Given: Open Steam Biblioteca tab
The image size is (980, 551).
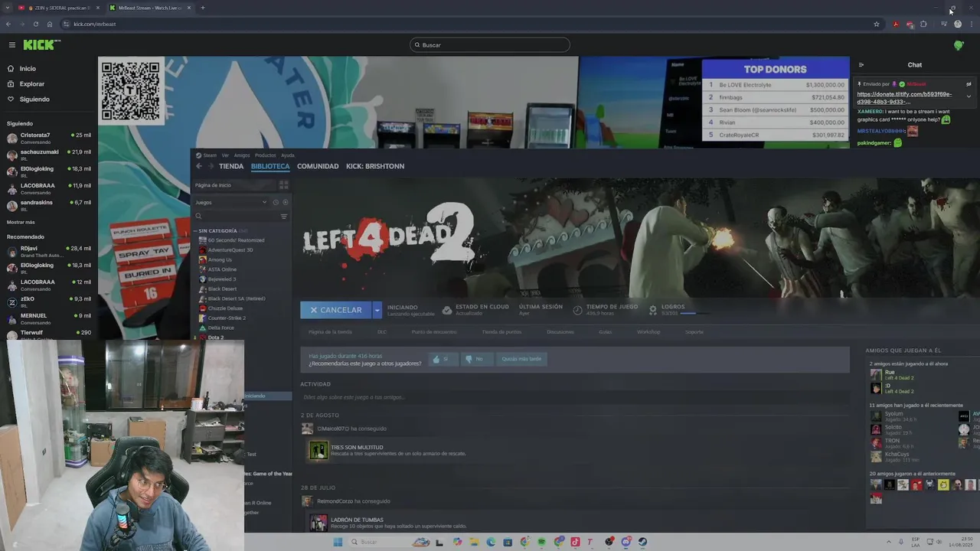Looking at the screenshot, I should coord(270,166).
